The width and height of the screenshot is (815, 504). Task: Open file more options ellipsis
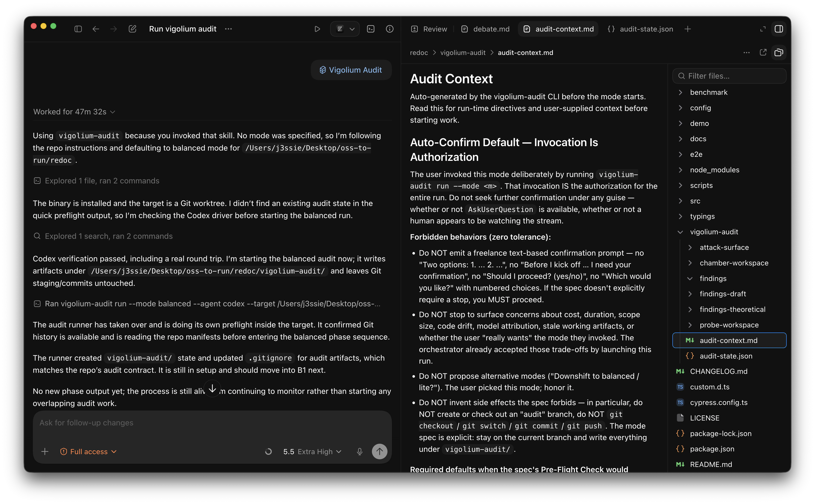click(747, 53)
